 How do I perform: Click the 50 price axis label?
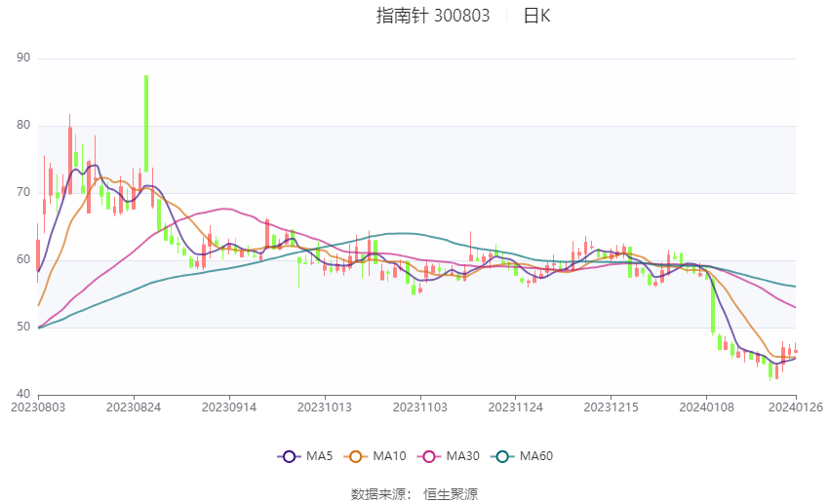click(x=23, y=327)
